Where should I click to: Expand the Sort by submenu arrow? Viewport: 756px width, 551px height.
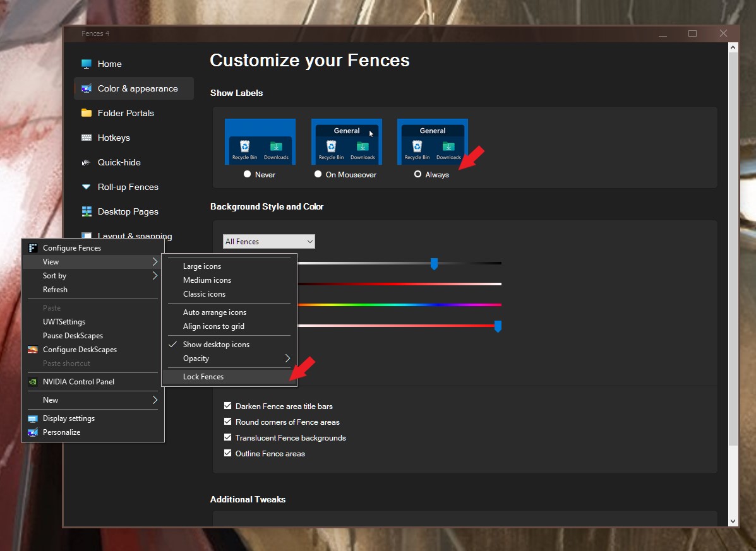coord(155,275)
